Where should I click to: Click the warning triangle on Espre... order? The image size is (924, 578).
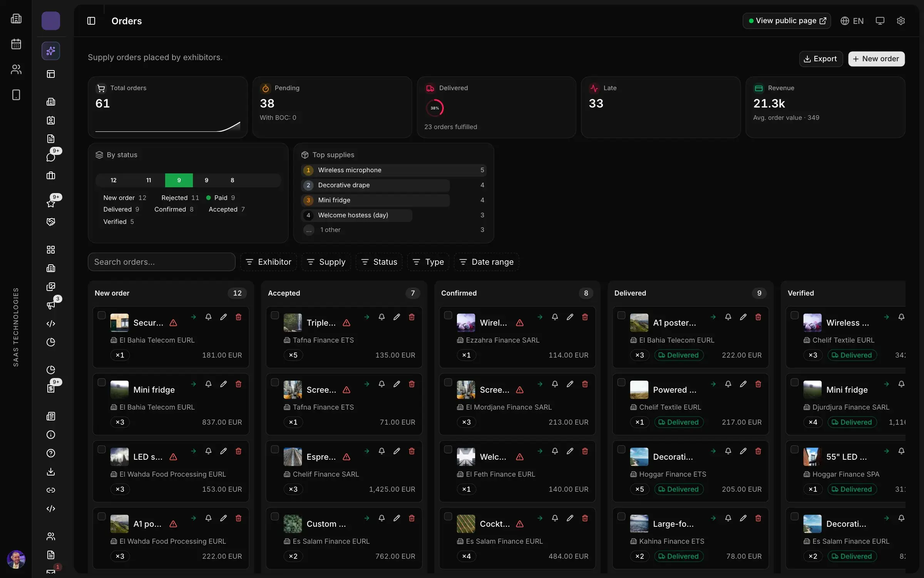pos(346,457)
